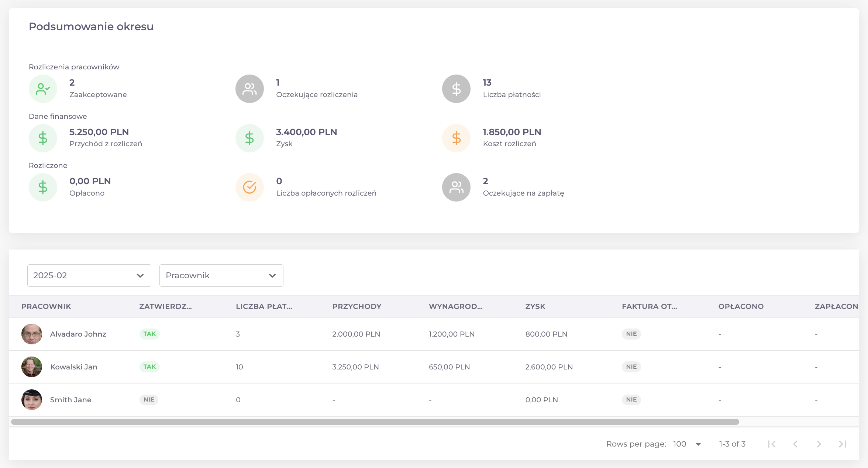Expand the Rows per page selector
Image resolution: width=868 pixels, height=468 pixels.
tap(687, 444)
